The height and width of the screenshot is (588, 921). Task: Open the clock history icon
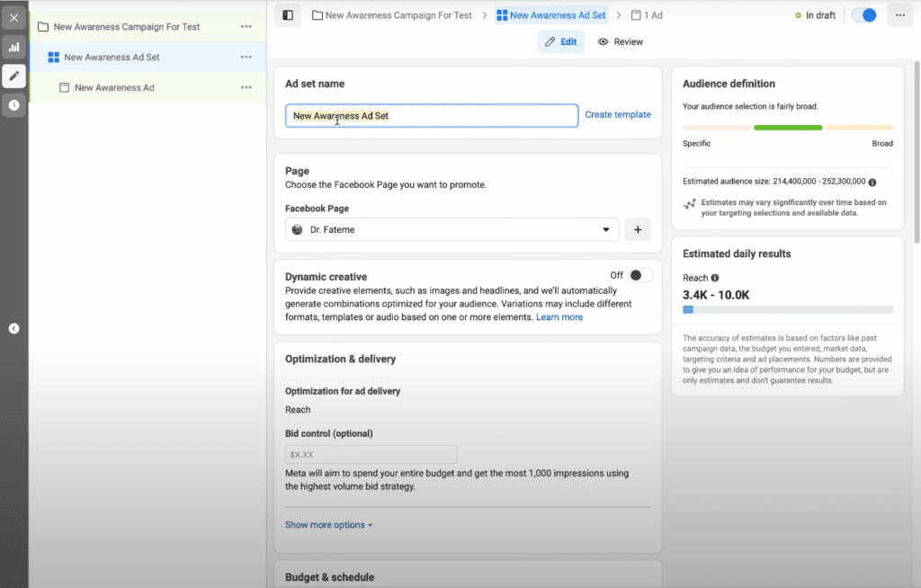pyautogui.click(x=13, y=105)
